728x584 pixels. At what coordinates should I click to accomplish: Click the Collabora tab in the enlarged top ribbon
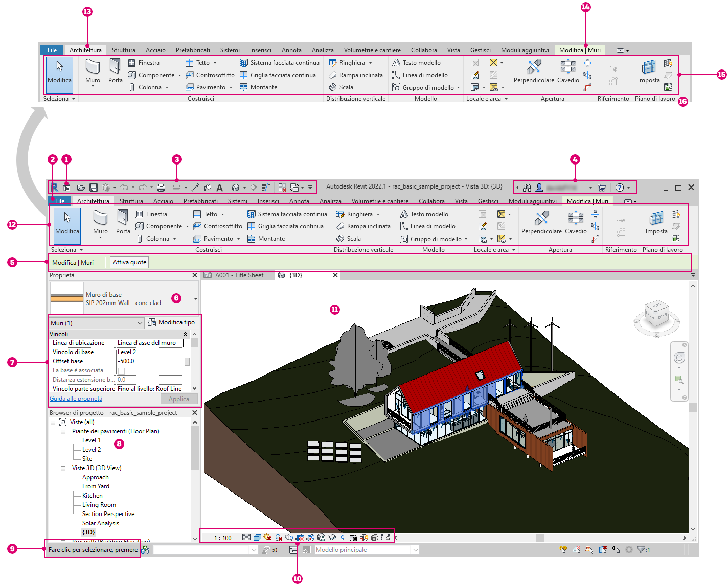coord(424,50)
